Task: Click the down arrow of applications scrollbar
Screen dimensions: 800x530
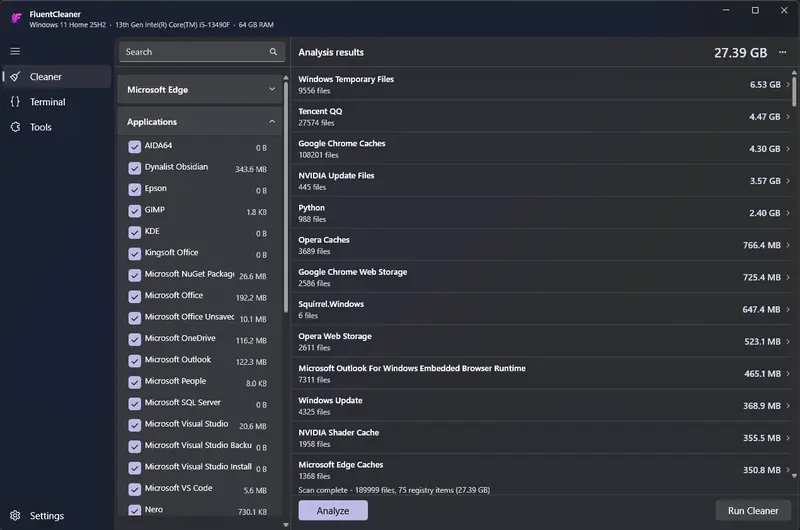Action: (286, 524)
